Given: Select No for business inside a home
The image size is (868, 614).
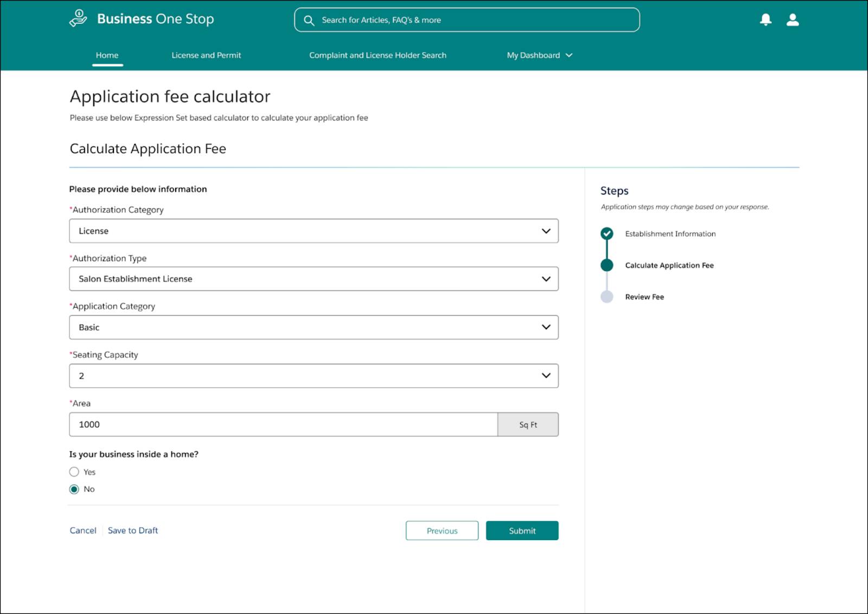Looking at the screenshot, I should [x=74, y=489].
